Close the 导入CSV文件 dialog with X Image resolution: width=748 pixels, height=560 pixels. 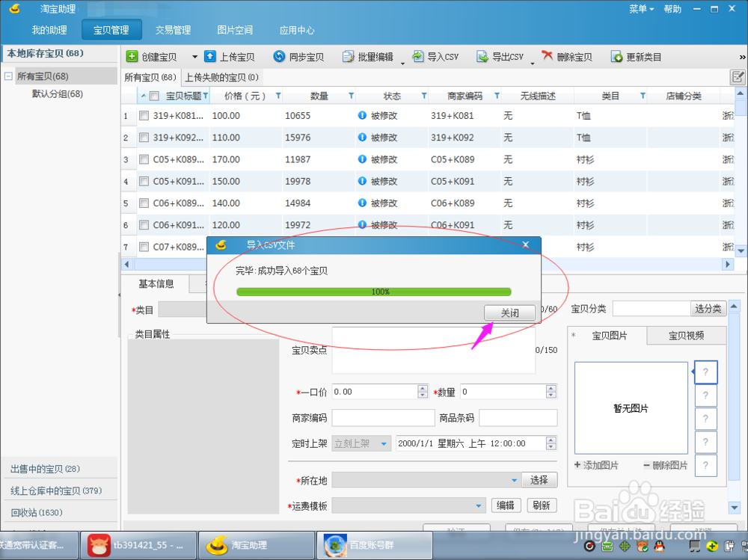525,244
